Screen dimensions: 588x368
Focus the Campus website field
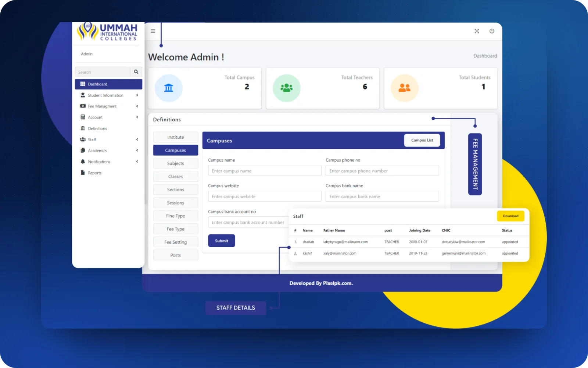pos(265,197)
